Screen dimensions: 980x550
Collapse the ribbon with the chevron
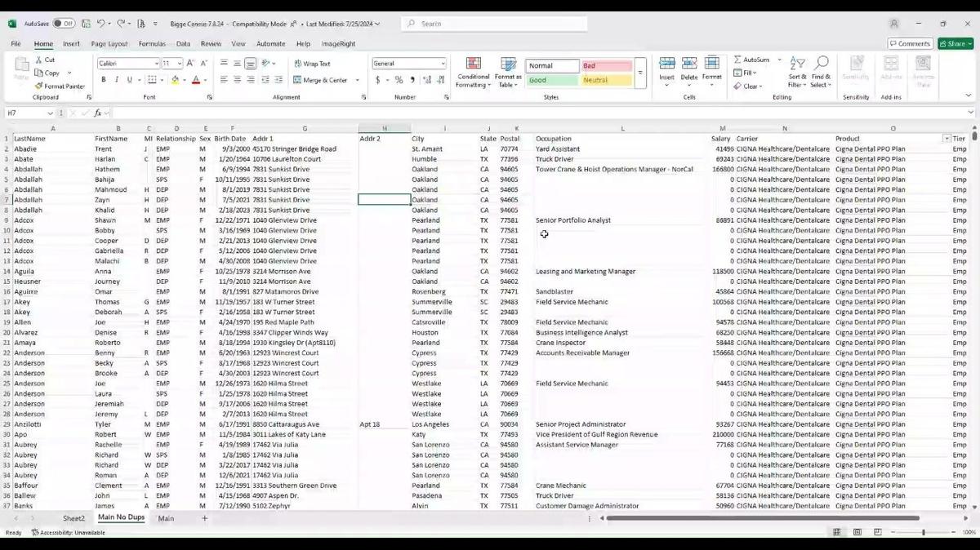pos(970,97)
